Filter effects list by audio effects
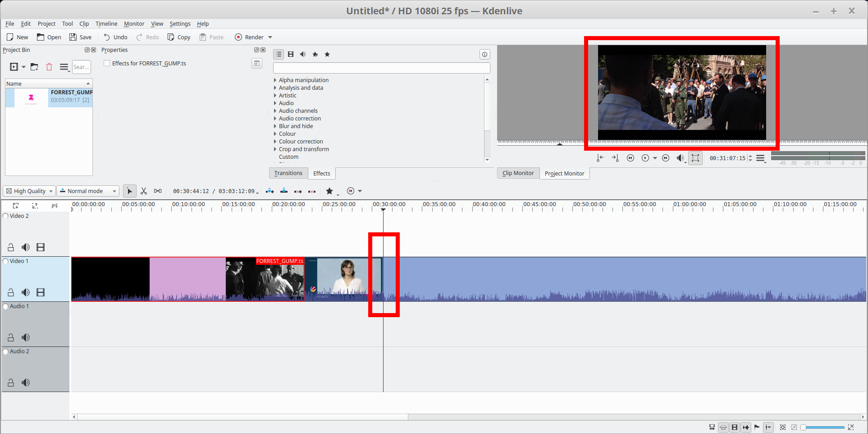868x434 pixels. (303, 55)
